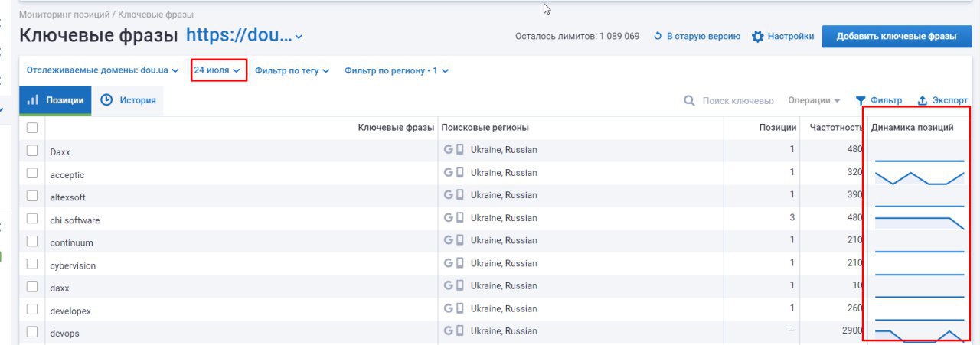Click the Google icon in cybervision row
This screenshot has height=345, width=980.
click(x=449, y=263)
